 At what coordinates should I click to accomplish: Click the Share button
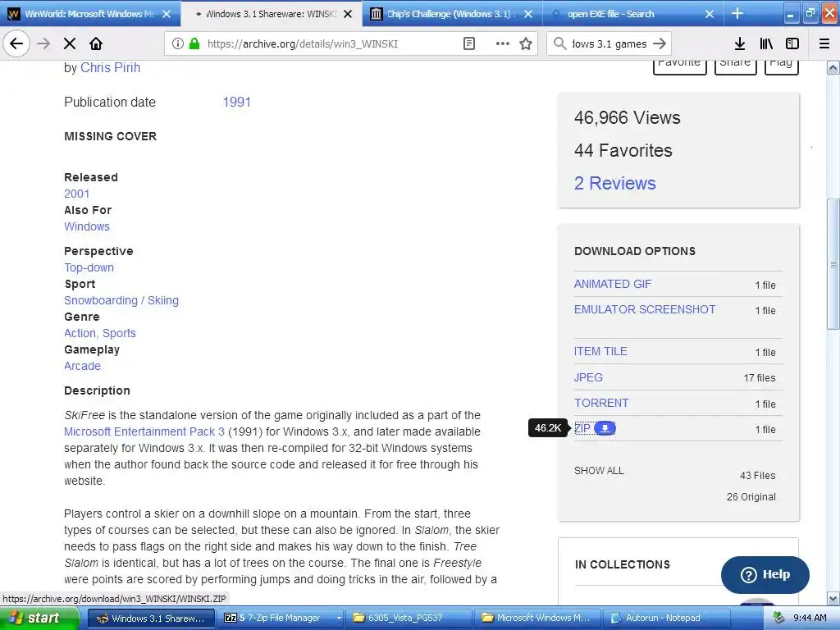[736, 66]
